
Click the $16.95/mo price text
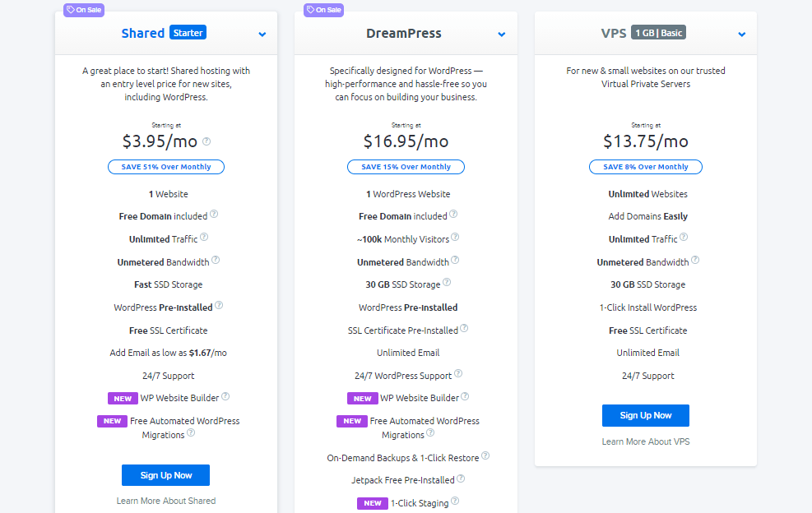pos(406,141)
